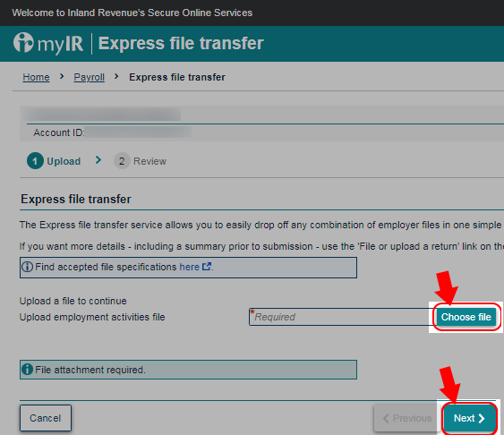Click the step 2 Review circle
This screenshot has width=504, height=435.
[122, 160]
